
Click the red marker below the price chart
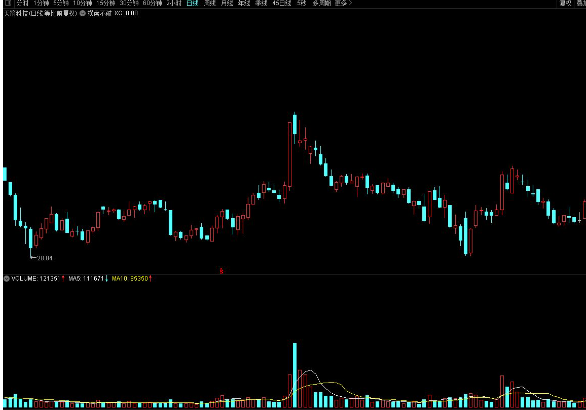221,271
